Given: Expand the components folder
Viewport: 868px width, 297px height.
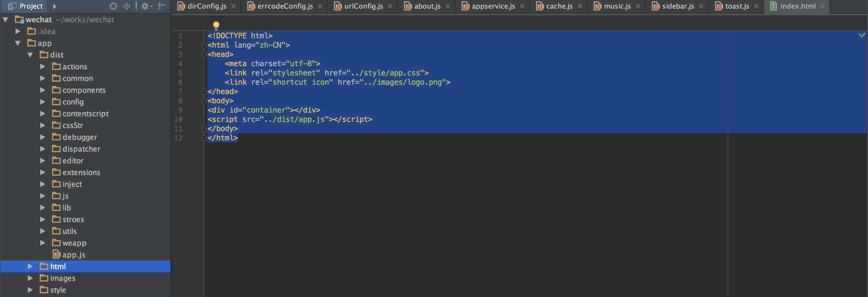Looking at the screenshot, I should (x=42, y=90).
